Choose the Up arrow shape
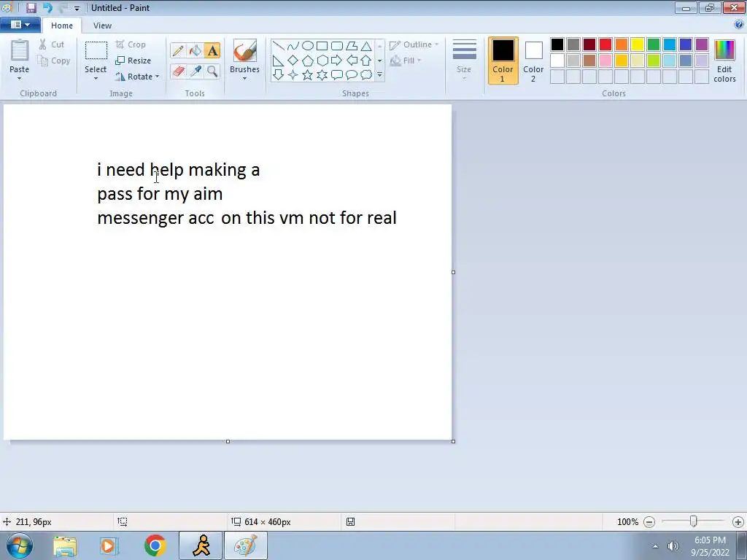 (366, 61)
